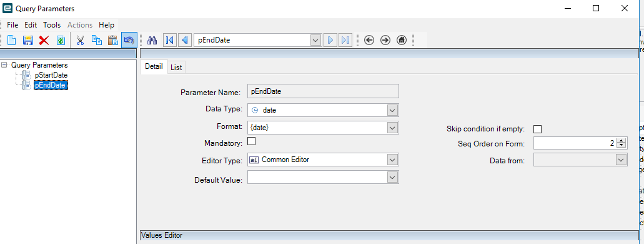Viewport: 644px width, 244px height.
Task: Expand the Editor Type combo box
Action: click(392, 160)
